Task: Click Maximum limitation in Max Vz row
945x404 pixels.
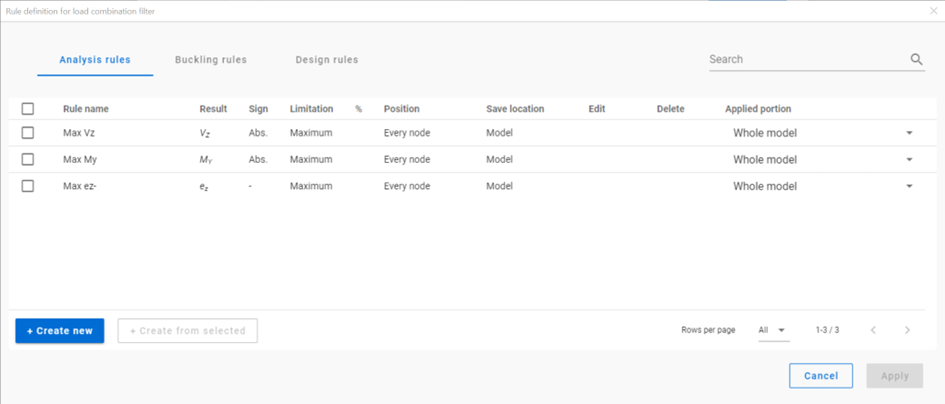Action: (x=311, y=133)
